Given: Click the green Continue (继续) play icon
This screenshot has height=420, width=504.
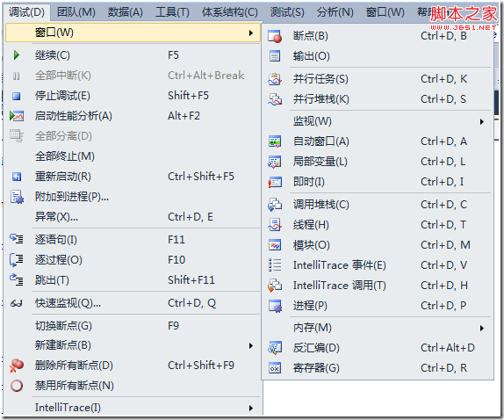Looking at the screenshot, I should click(x=17, y=55).
